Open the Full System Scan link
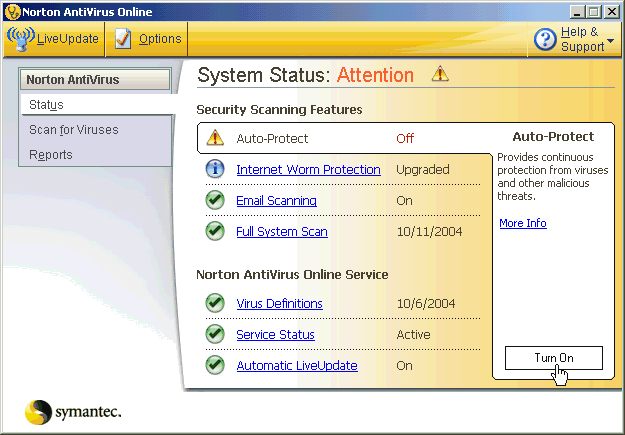This screenshot has height=435, width=625. click(x=281, y=231)
